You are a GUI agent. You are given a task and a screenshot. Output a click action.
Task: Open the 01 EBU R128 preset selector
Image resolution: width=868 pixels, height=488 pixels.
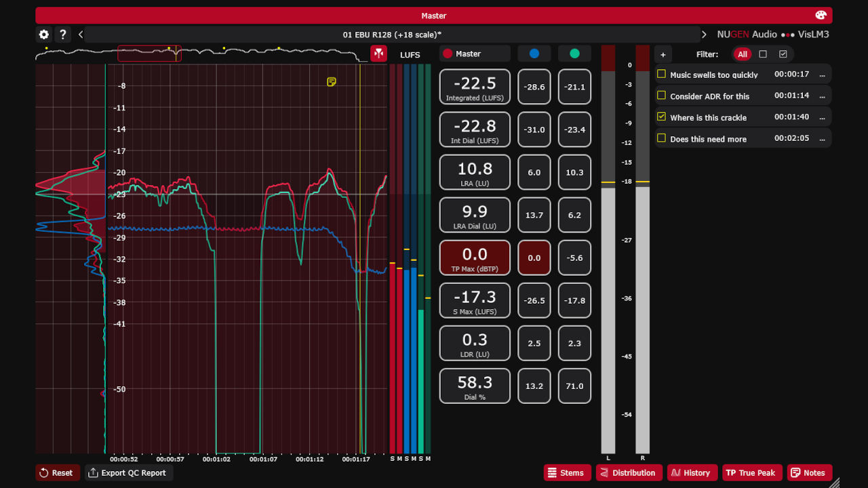(392, 35)
